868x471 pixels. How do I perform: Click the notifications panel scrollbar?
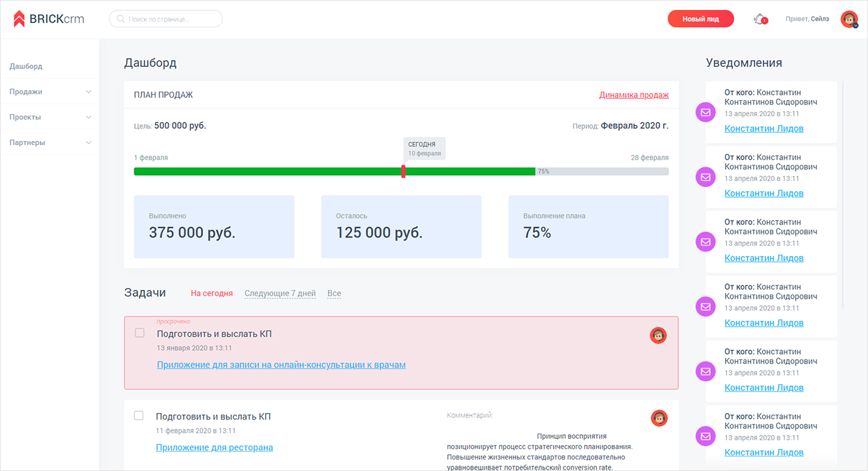[x=843, y=194]
